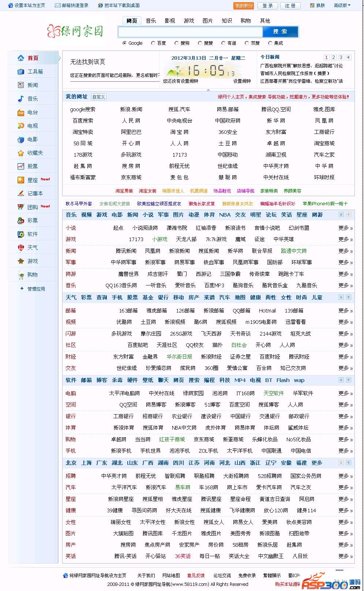Click up arrow on 软件 邮箱 section
Image resolution: width=364 pixels, height=591 pixels.
pos(349,380)
